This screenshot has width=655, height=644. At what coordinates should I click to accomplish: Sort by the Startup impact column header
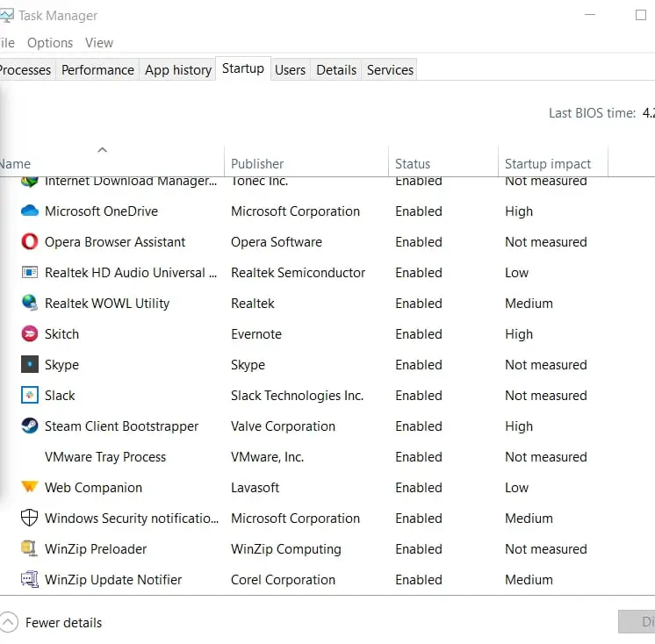[x=548, y=163]
